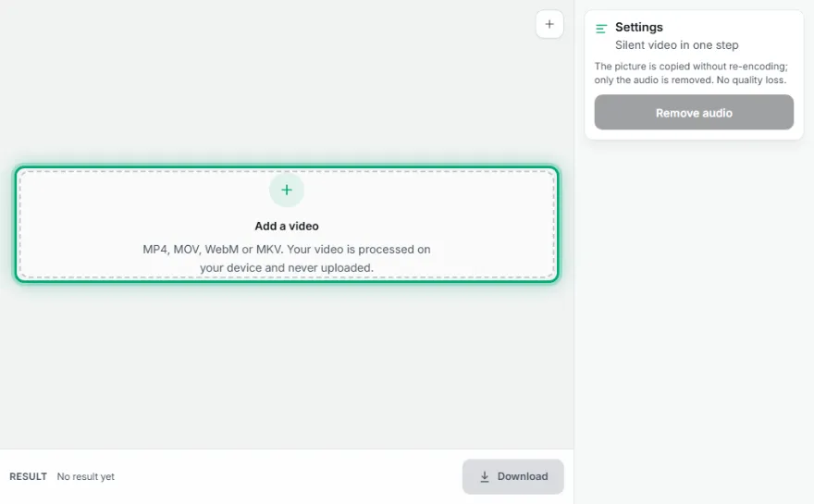Click the square plus button beside the Settings panel
The width and height of the screenshot is (814, 504).
tap(549, 24)
